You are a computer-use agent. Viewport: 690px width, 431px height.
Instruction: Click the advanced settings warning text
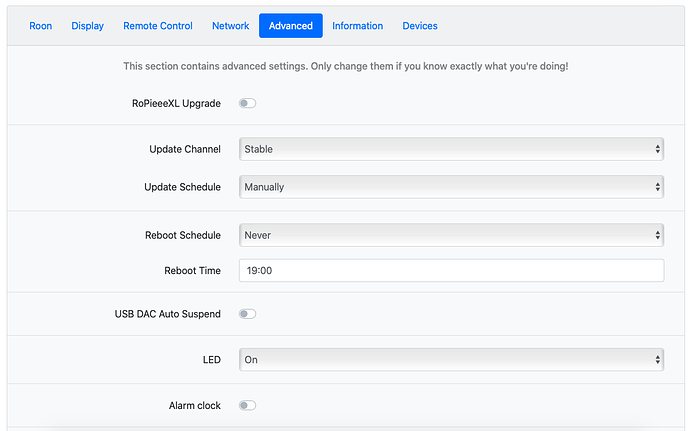345,66
